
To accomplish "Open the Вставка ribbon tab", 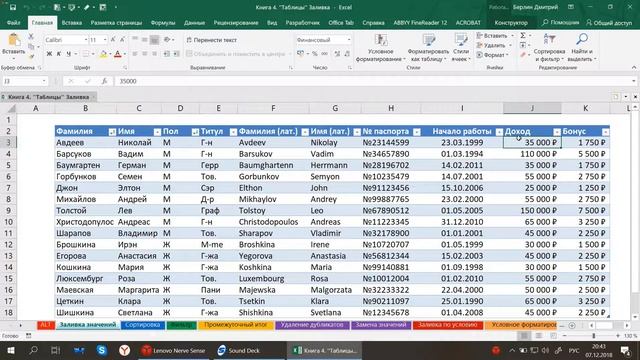I will click(72, 23).
